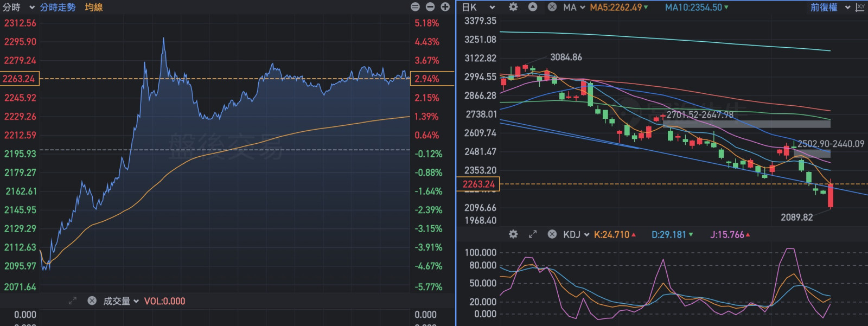868x326 pixels.
Task: Click the up-arrow circle icon beside MA
Action: (533, 7)
